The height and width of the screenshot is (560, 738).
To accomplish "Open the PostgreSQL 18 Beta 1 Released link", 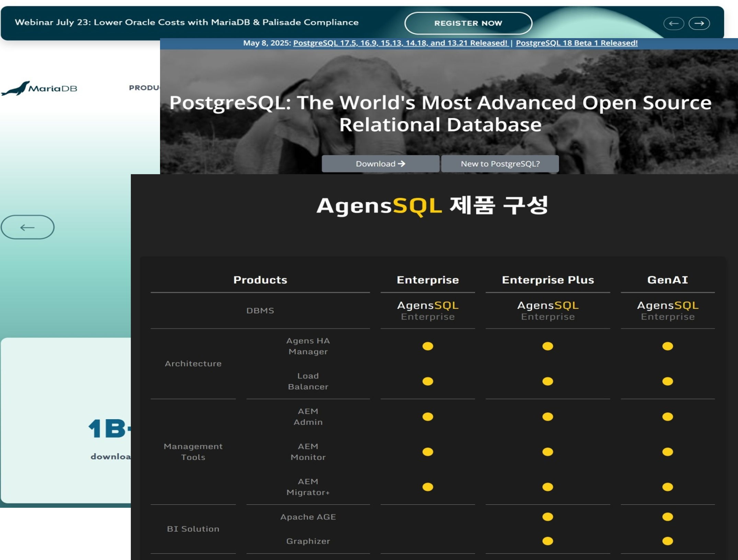I will 577,43.
